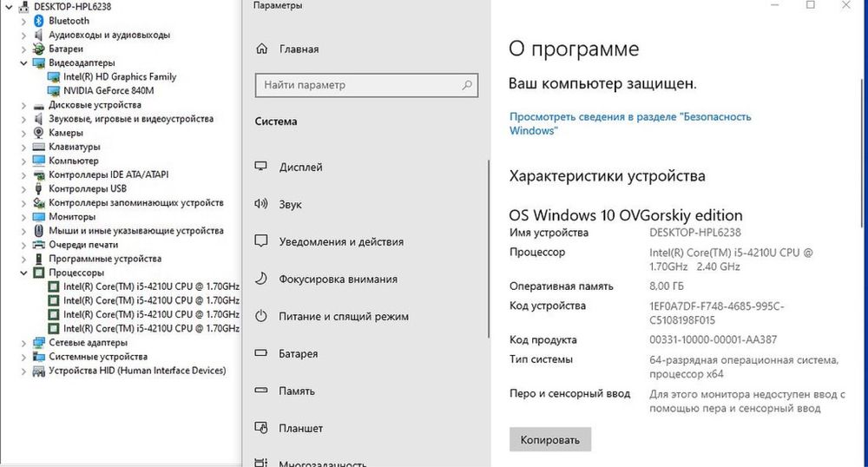Click the Дисплей settings icon
Viewport: 868px width, 467px height.
click(260, 167)
